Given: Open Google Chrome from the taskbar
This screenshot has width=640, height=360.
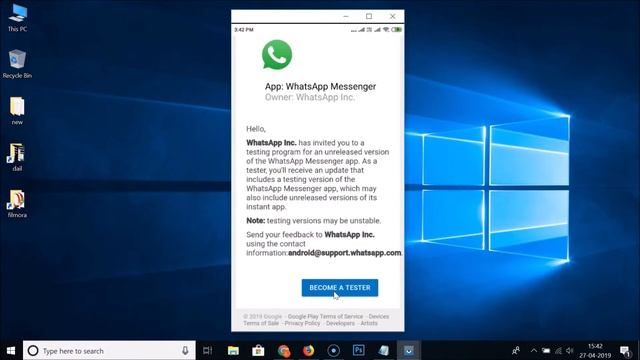Looking at the screenshot, I should coord(284,351).
